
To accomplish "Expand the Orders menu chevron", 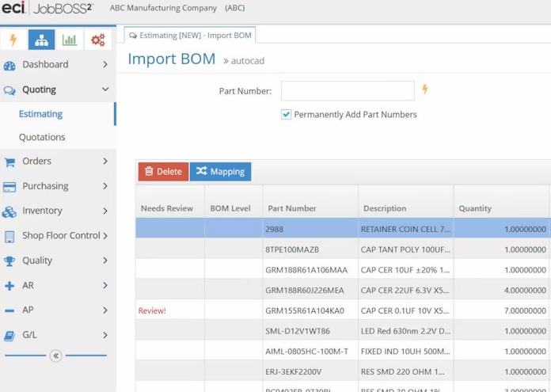I will (105, 161).
